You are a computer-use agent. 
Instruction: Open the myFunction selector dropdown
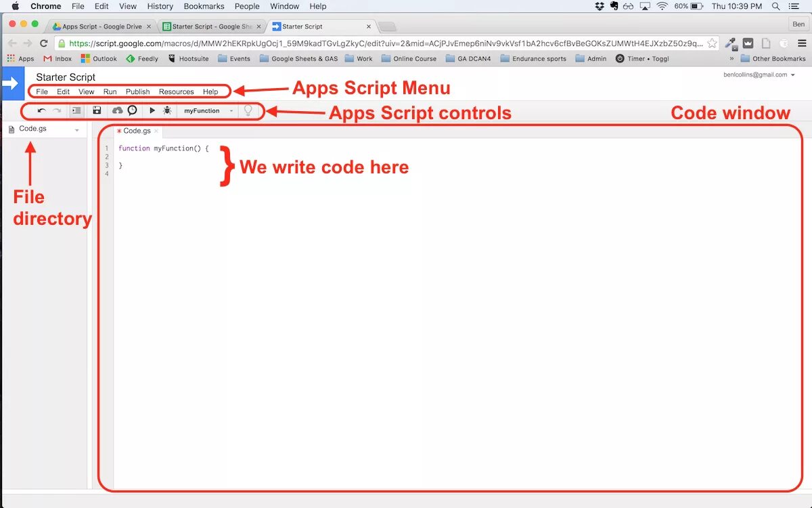pos(208,110)
